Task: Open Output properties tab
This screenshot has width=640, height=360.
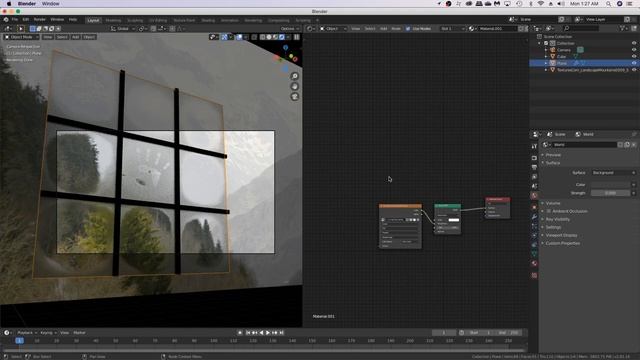Action: point(534,167)
